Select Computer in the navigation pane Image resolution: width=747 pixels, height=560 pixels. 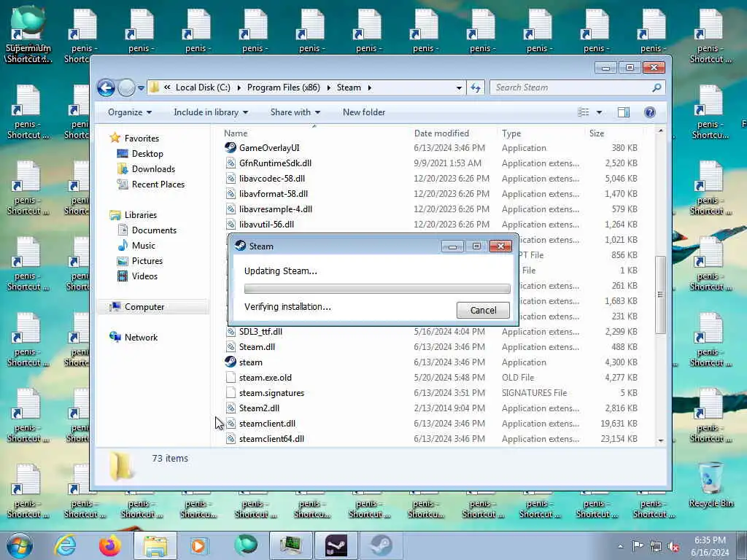[x=137, y=307]
